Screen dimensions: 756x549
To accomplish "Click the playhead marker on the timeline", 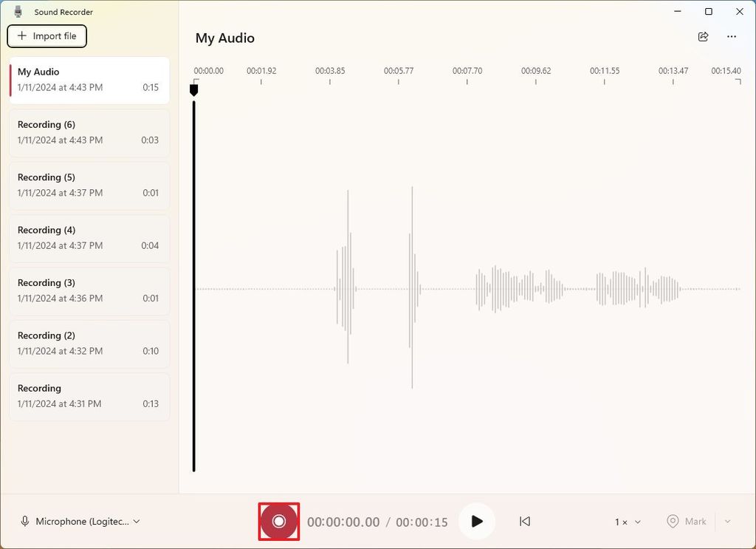I will click(194, 89).
